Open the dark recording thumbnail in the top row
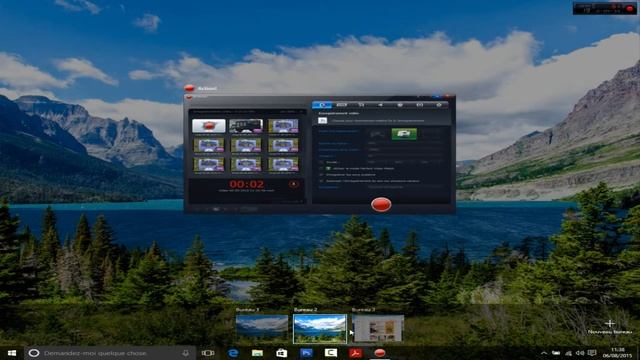 246,126
